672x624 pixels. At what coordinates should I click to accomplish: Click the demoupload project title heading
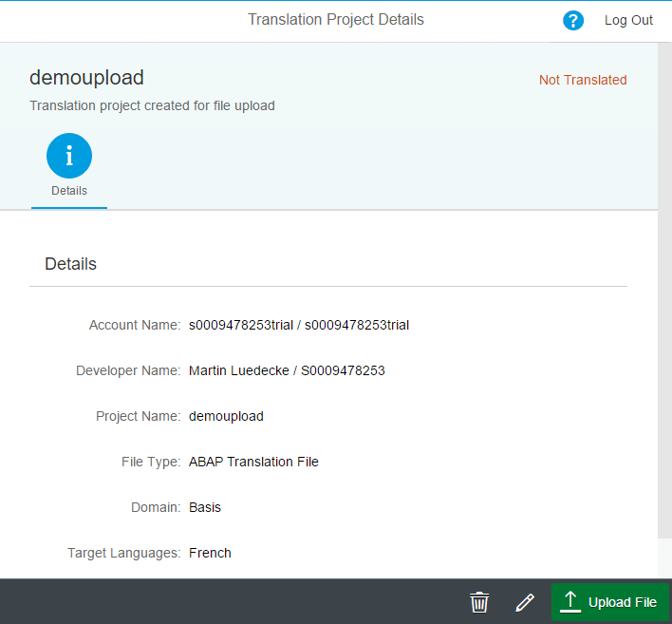pyautogui.click(x=86, y=78)
